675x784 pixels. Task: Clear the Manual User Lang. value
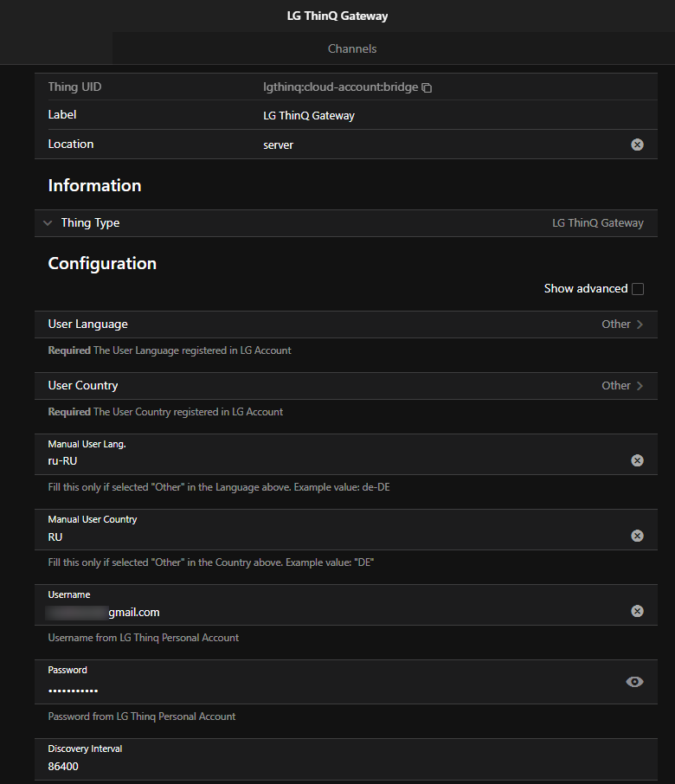pyautogui.click(x=637, y=460)
